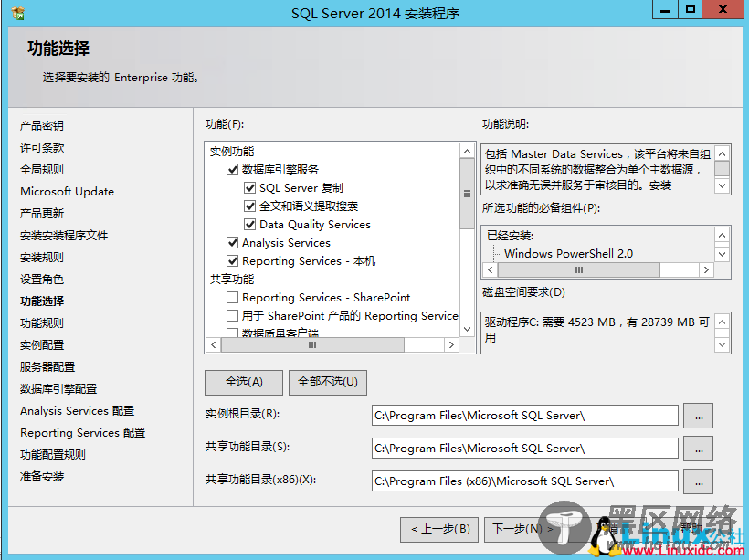Click the Master Data Services description text
The image size is (749, 560).
(597, 170)
